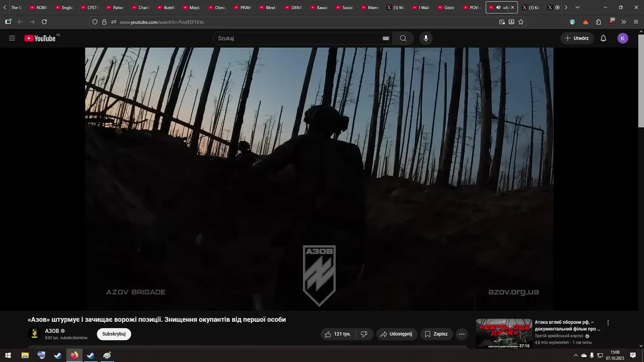Viewport: 644px width, 362px height.
Task: Open Windows notification center
Action: 633,355
